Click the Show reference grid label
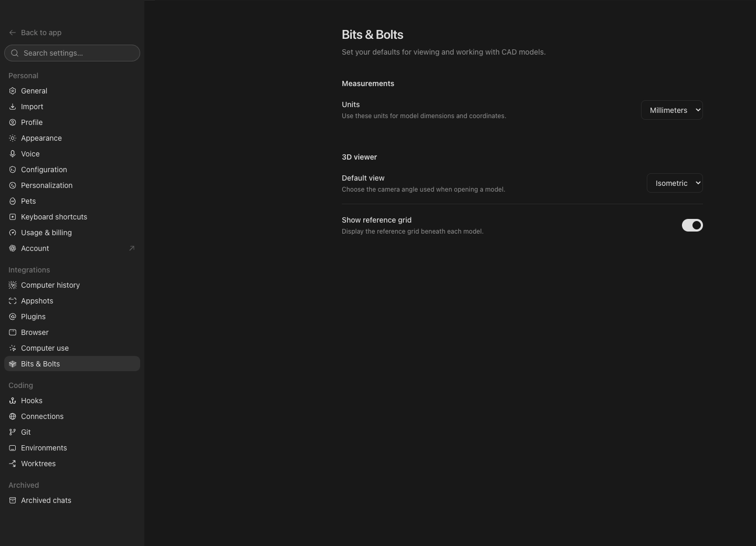756x546 pixels. pos(376,220)
